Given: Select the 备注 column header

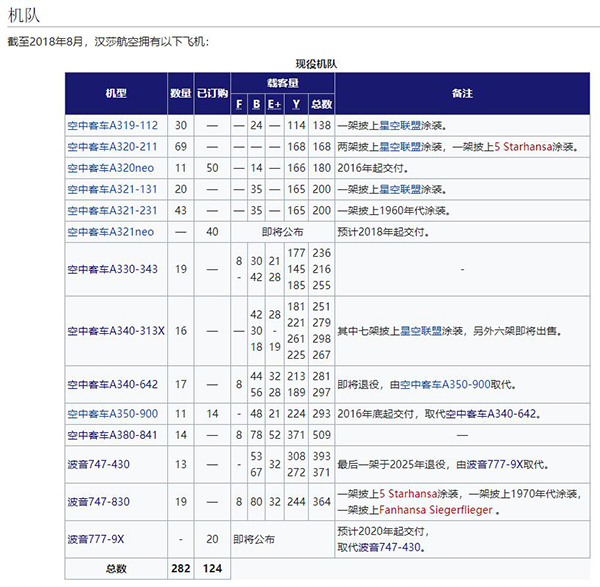Looking at the screenshot, I should [462, 93].
